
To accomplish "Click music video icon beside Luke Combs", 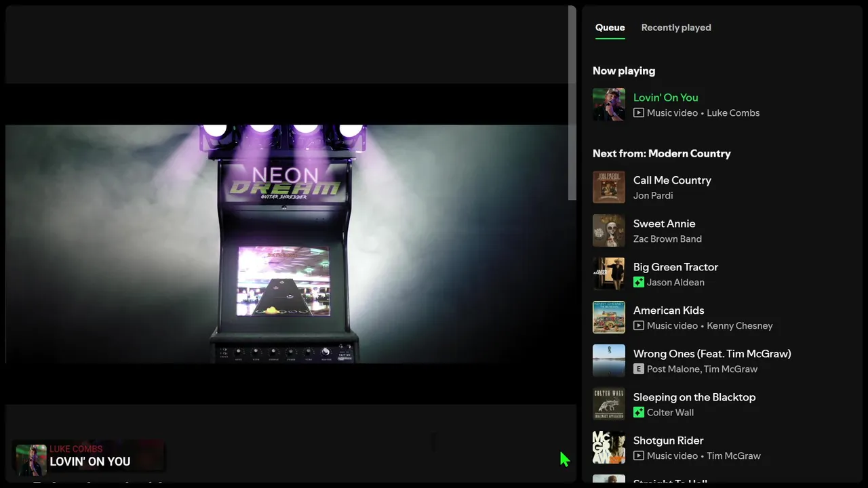I will 639,113.
